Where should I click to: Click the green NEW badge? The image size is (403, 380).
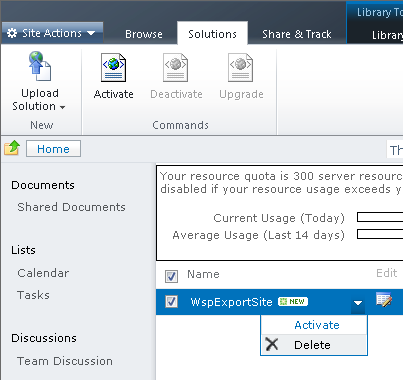[x=293, y=302]
